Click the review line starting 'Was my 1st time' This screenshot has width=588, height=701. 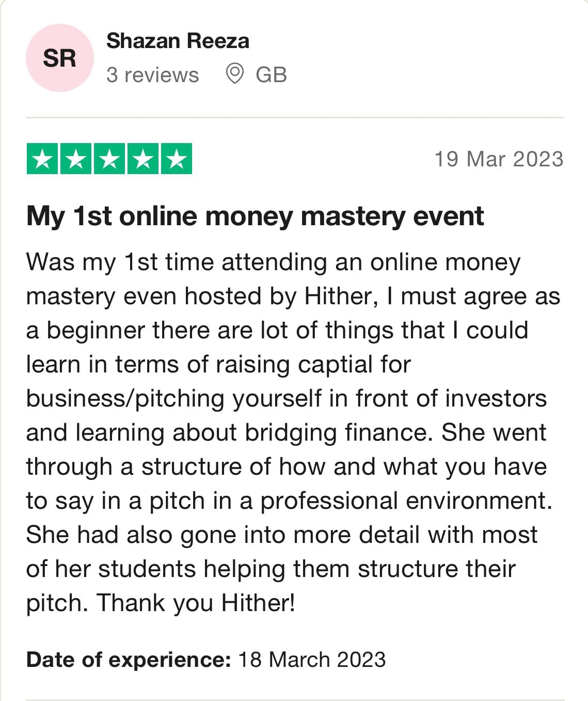[x=273, y=262]
